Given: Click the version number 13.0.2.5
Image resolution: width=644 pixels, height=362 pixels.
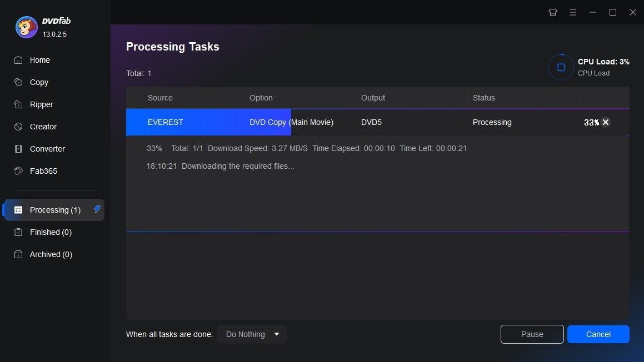Looking at the screenshot, I should (54, 34).
